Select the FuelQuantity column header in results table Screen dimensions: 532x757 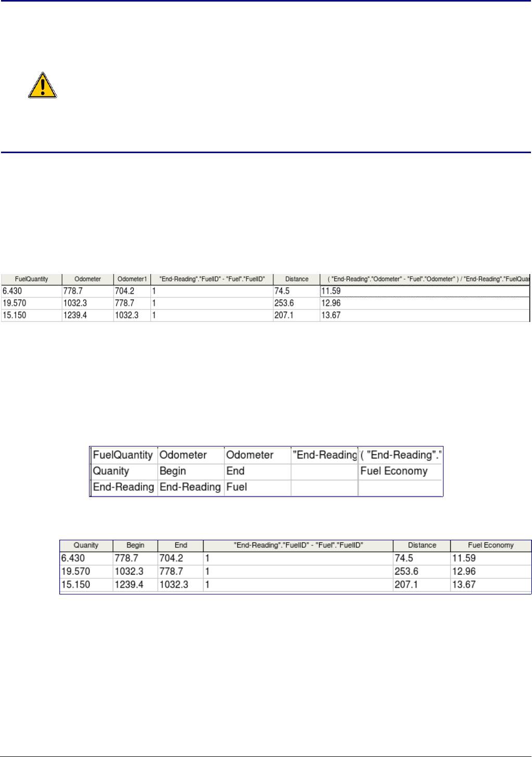point(31,279)
